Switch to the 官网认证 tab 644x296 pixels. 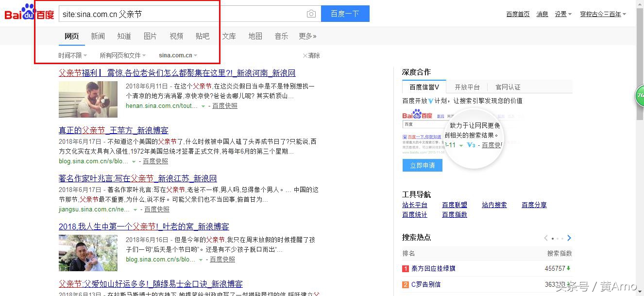(x=508, y=87)
